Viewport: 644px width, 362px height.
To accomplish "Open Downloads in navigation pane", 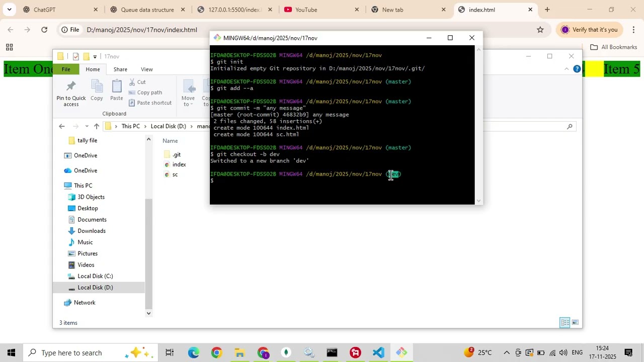I will [92, 231].
